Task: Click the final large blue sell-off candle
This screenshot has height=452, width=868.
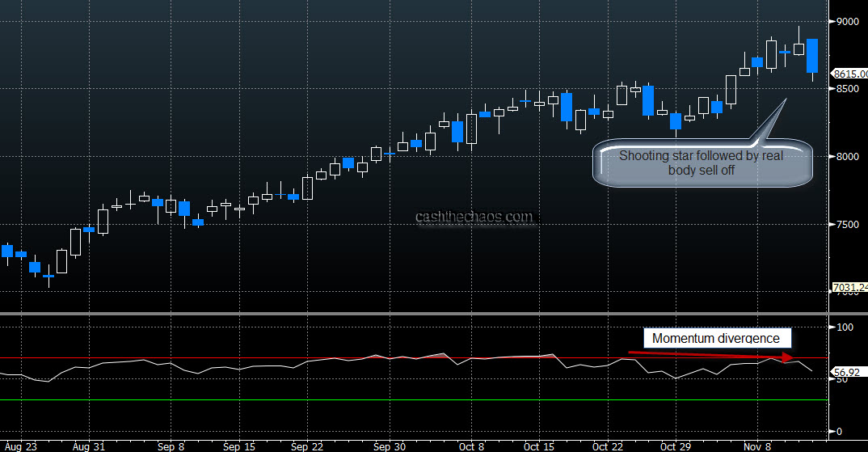Action: 812,56
